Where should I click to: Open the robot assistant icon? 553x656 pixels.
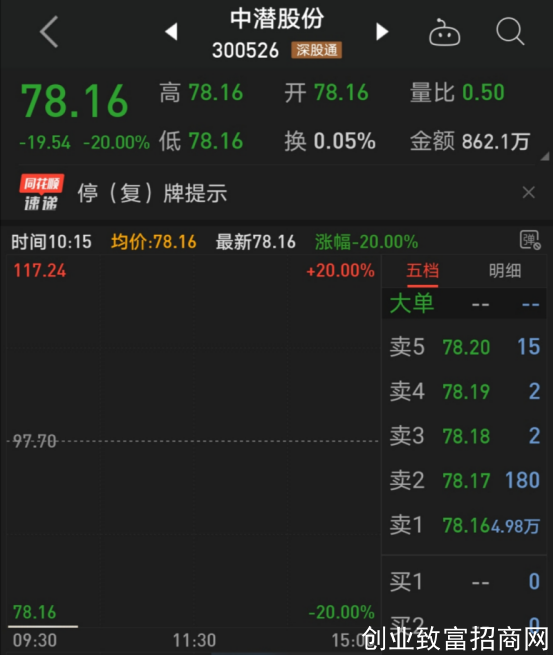point(444,32)
